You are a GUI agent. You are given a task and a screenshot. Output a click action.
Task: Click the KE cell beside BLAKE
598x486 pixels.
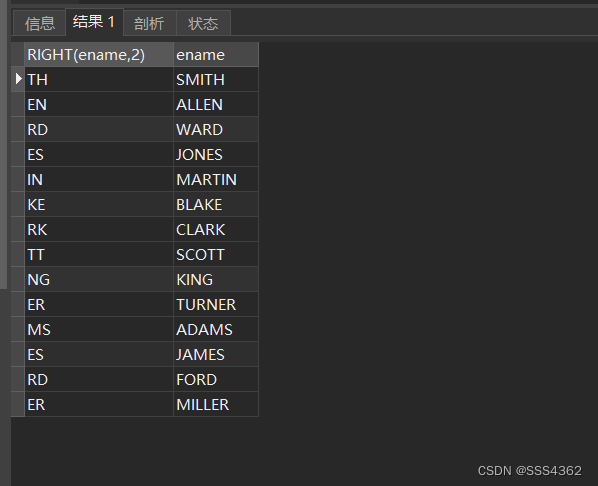point(99,204)
